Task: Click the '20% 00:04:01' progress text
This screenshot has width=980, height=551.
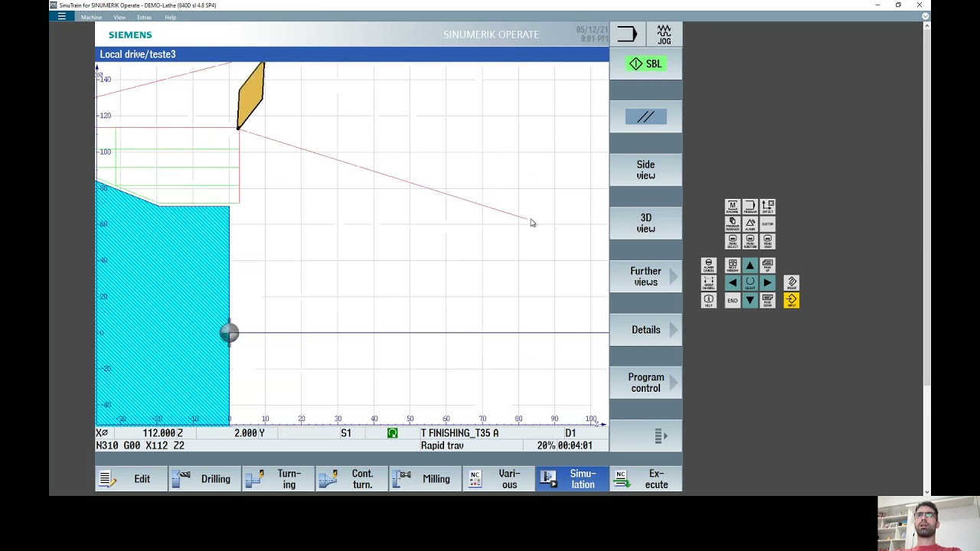Action: [x=564, y=445]
